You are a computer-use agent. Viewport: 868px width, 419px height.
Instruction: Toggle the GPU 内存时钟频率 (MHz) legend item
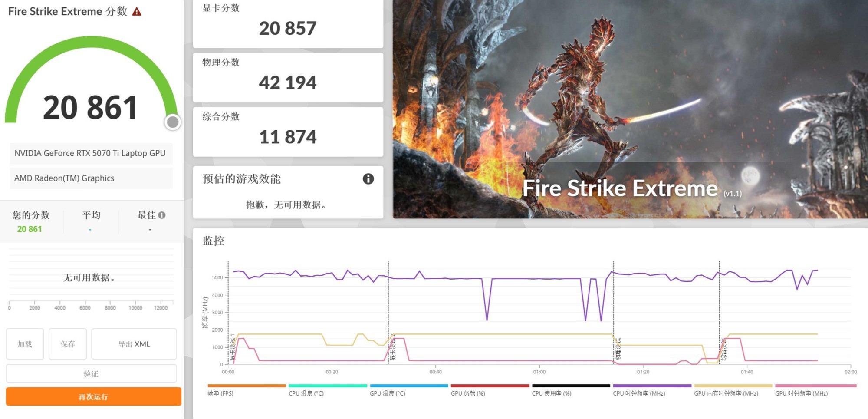point(726,393)
